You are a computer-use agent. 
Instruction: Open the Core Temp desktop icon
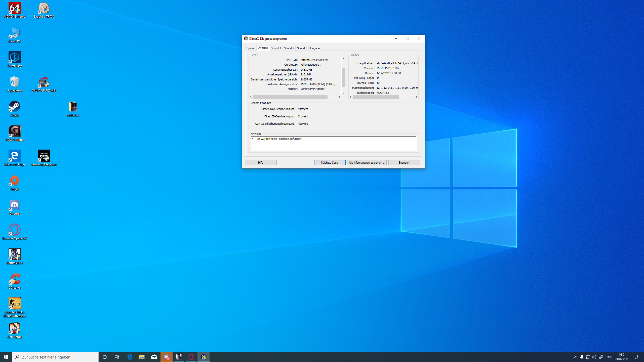pos(14,329)
